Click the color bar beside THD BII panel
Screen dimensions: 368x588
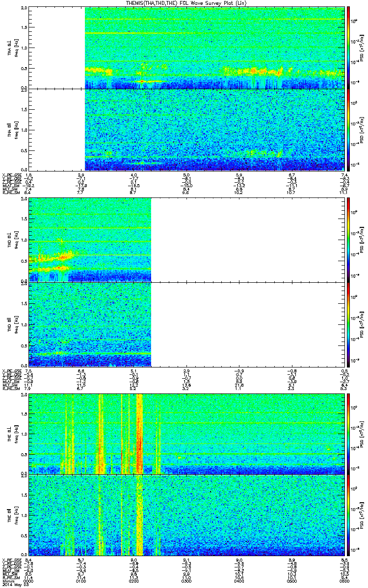coord(348,324)
